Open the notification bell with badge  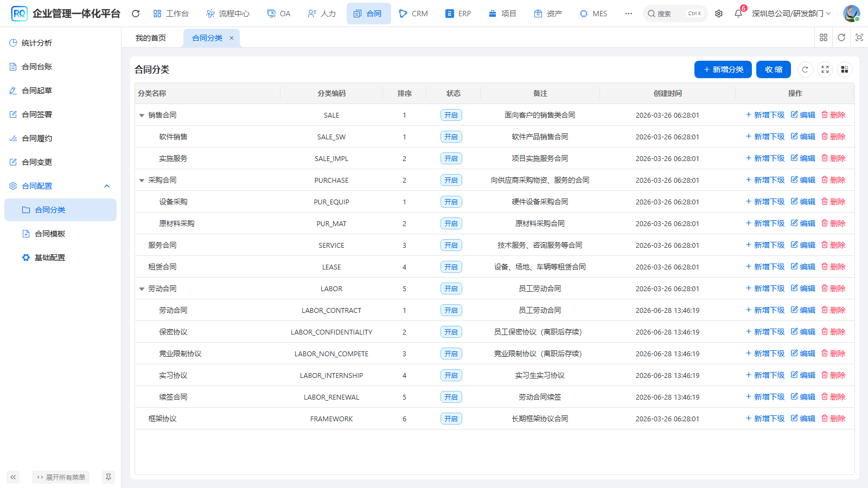point(738,14)
